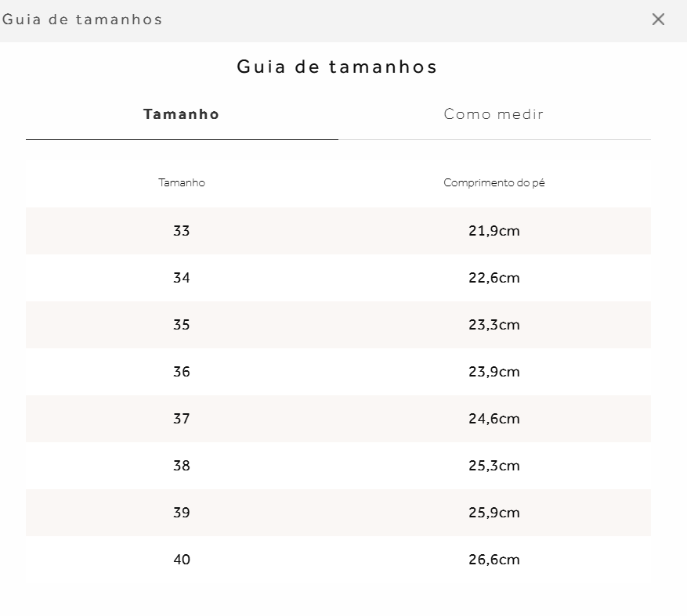Click the Comprimento do pé column header
Image resolution: width=687 pixels, height=616 pixels.
click(x=494, y=183)
